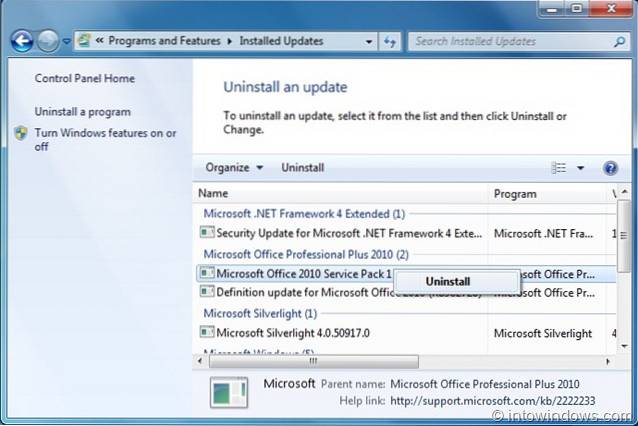Open the help question mark icon
The width and height of the screenshot is (638, 426).
(610, 168)
